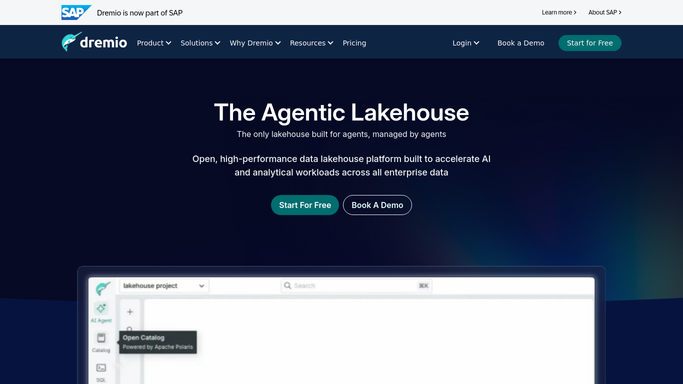This screenshot has height=384, width=683.
Task: Follow the Learn more link
Action: click(559, 13)
